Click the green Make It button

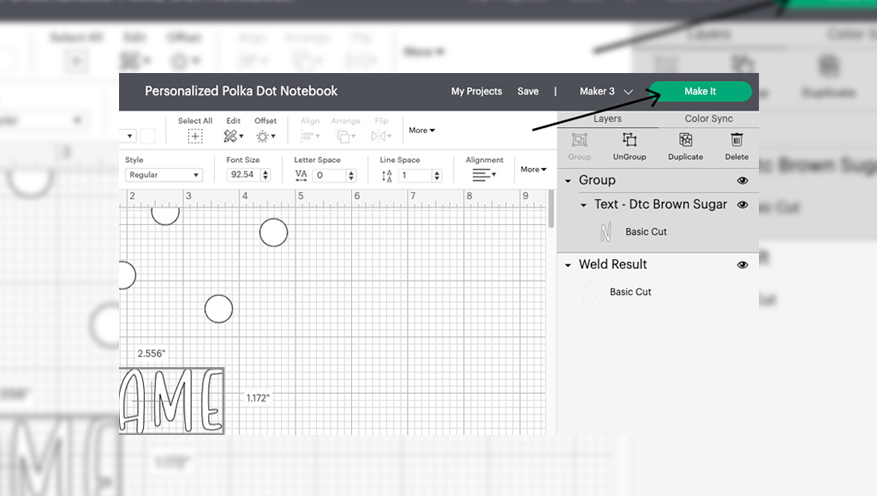click(x=700, y=91)
